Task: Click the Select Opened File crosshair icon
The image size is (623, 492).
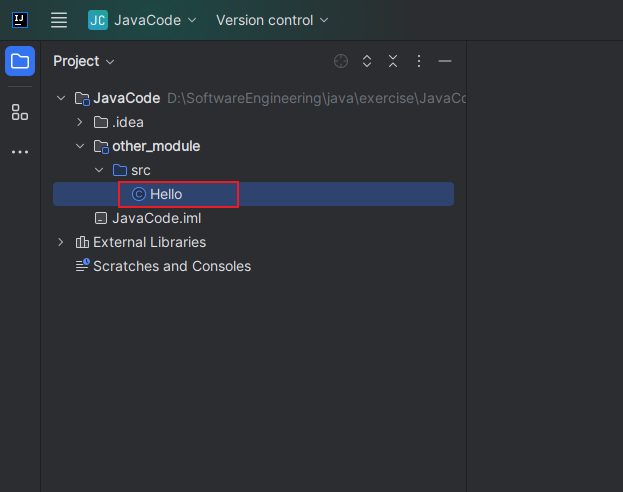Action: pos(341,61)
